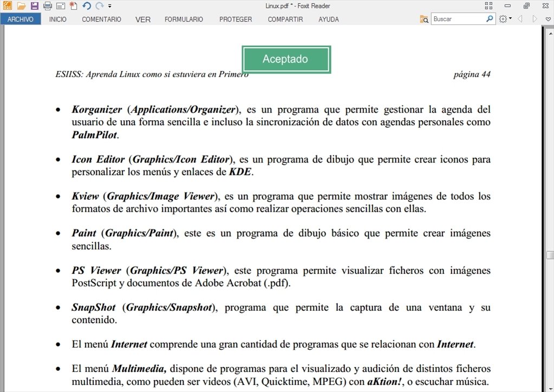The image size is (554, 392).
Task: Click the "Multimedia," text in the last bullet
Action: 139,369
